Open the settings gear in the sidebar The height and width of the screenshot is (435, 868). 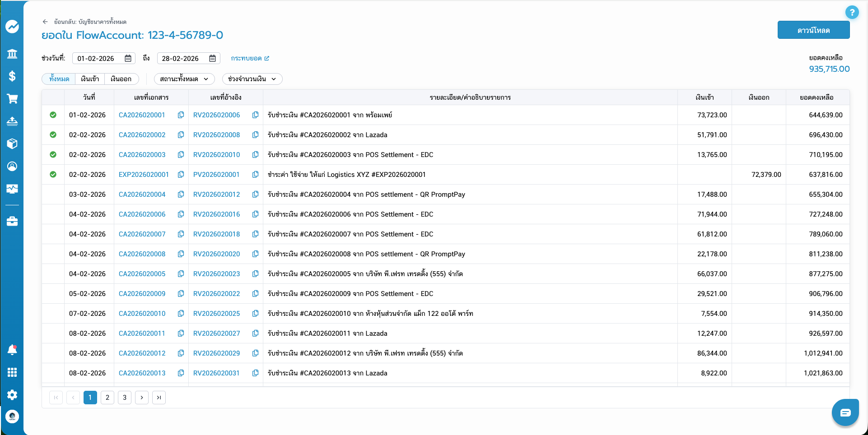coord(12,395)
